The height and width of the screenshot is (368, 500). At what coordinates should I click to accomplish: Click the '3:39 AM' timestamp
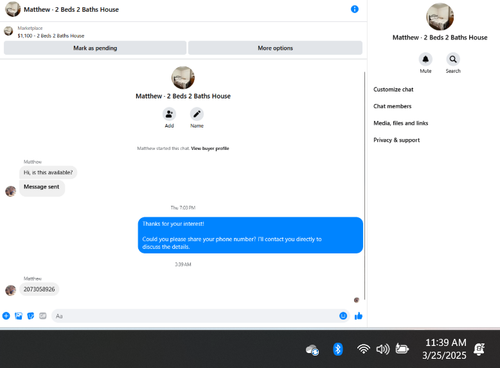[183, 264]
